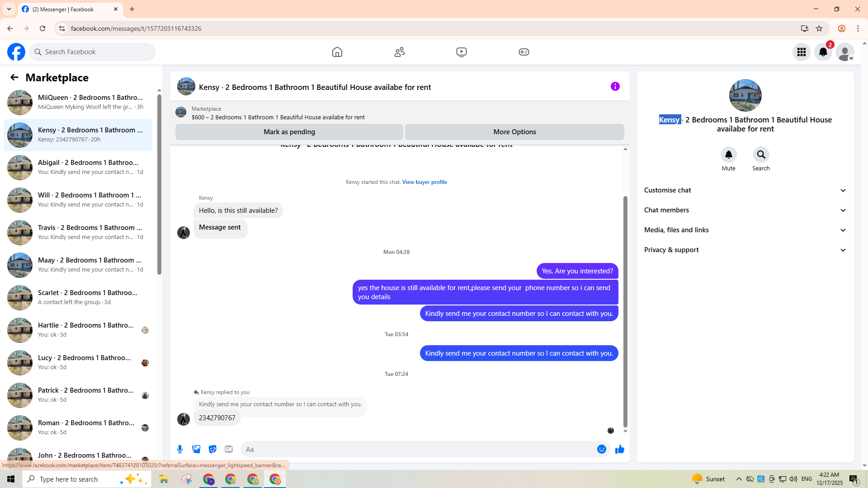Mute this conversation with bell icon
Screen dimensions: 868x488
[728, 155]
